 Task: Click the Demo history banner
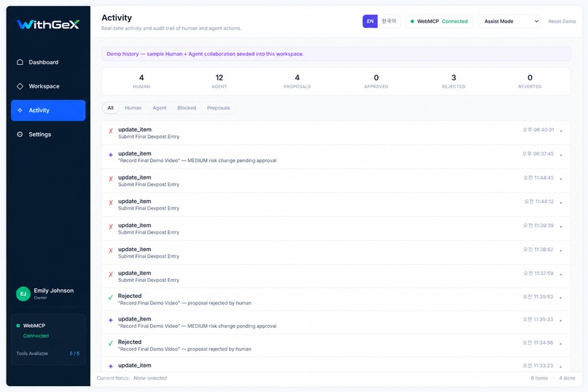(x=336, y=54)
